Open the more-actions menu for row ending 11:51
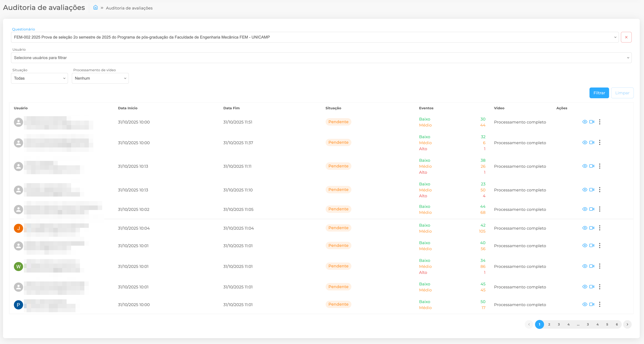Image resolution: width=644 pixels, height=344 pixels. [x=599, y=122]
